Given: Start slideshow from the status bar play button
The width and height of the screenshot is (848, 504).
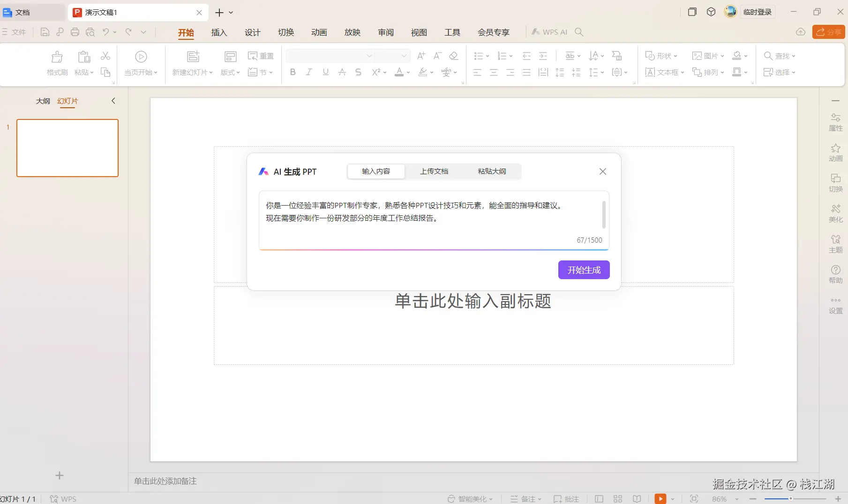Looking at the screenshot, I should pos(660,499).
